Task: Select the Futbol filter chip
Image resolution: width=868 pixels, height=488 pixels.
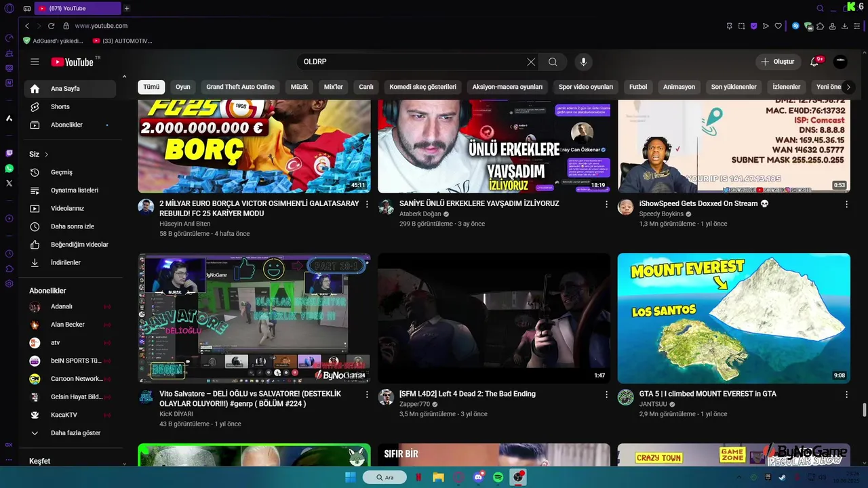Action: [x=638, y=87]
